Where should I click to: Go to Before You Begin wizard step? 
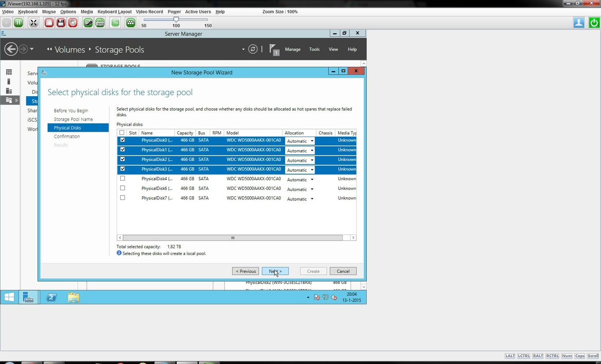coord(71,111)
